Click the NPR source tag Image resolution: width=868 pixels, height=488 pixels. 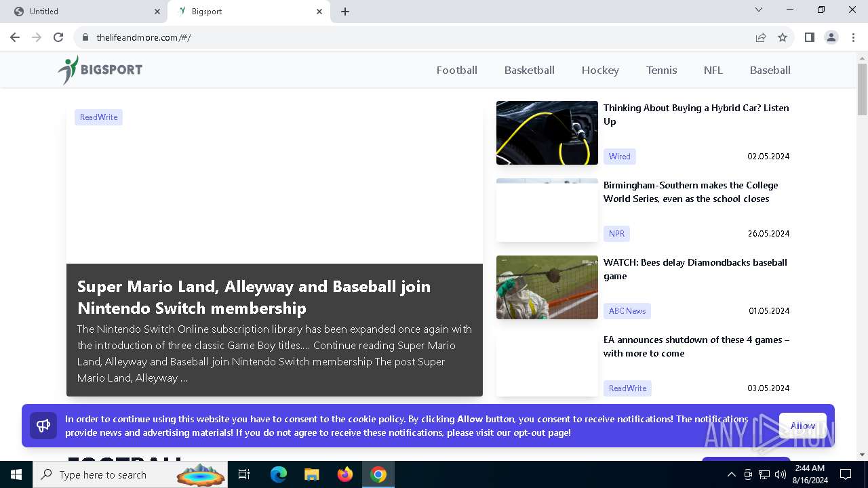click(x=616, y=234)
